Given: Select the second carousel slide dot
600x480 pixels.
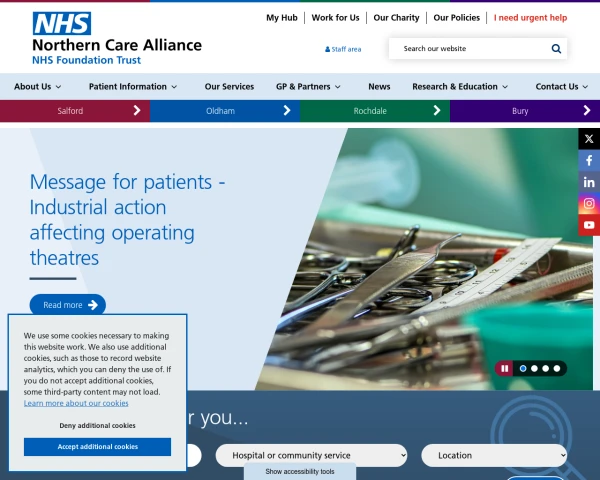Looking at the screenshot, I should coord(534,368).
